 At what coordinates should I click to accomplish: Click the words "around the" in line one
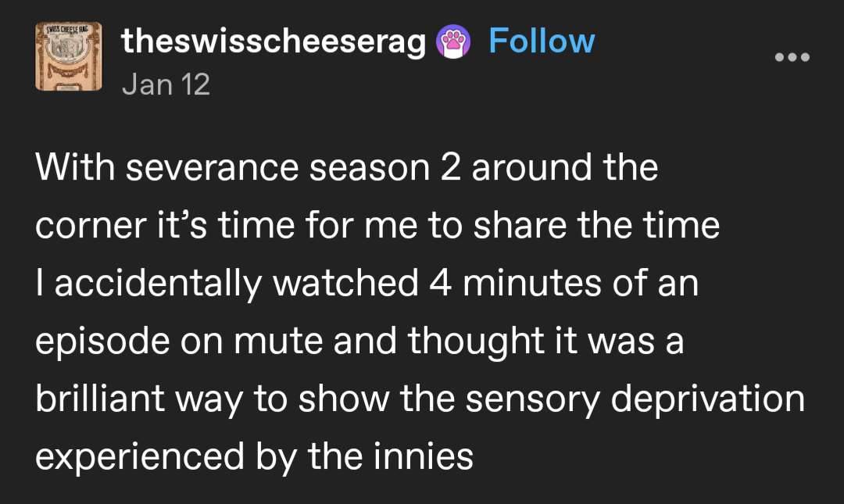[x=564, y=168]
